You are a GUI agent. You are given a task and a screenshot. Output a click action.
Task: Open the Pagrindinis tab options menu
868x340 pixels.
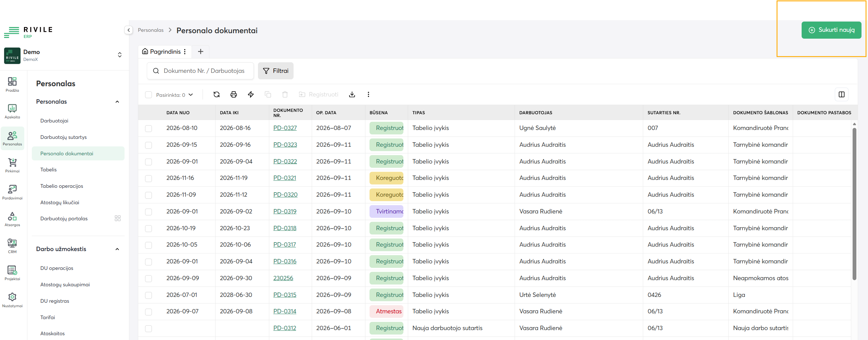(185, 52)
